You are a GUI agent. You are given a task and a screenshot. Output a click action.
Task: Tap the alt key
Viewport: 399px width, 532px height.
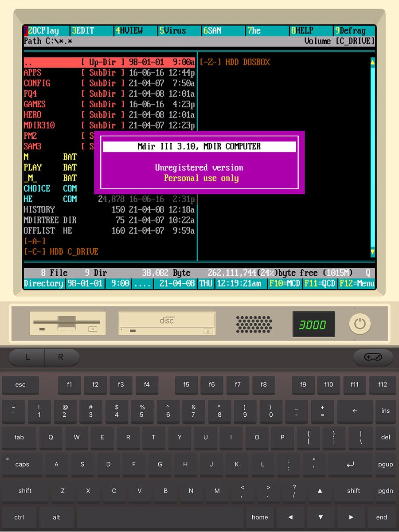click(x=56, y=517)
